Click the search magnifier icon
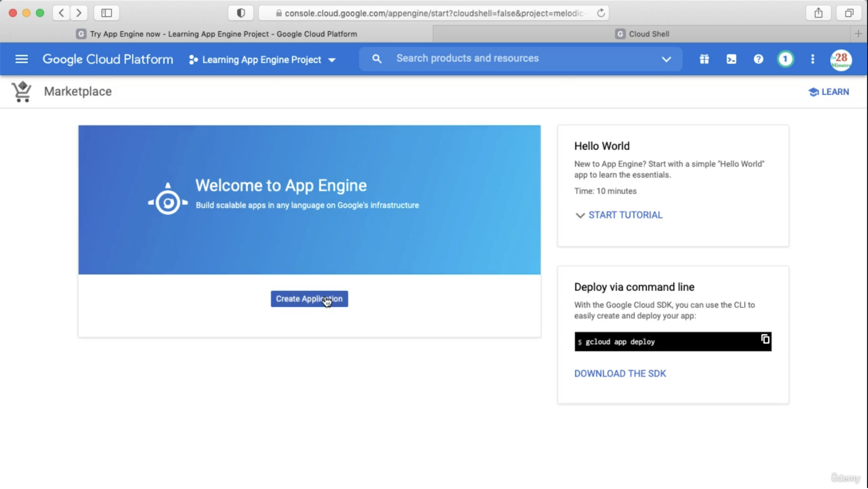The image size is (868, 489). (376, 59)
